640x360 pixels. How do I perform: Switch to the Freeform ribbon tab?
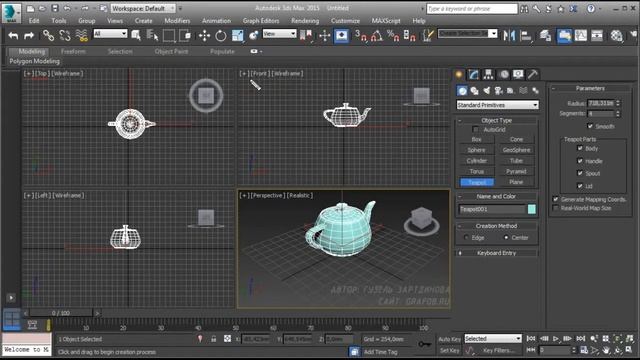73,51
